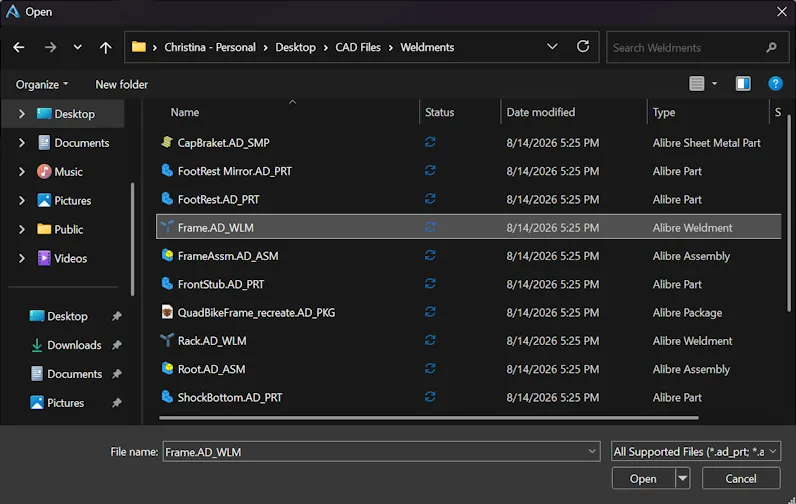
Task: Click the FootRest.AD_PRT part icon
Action: 167,199
